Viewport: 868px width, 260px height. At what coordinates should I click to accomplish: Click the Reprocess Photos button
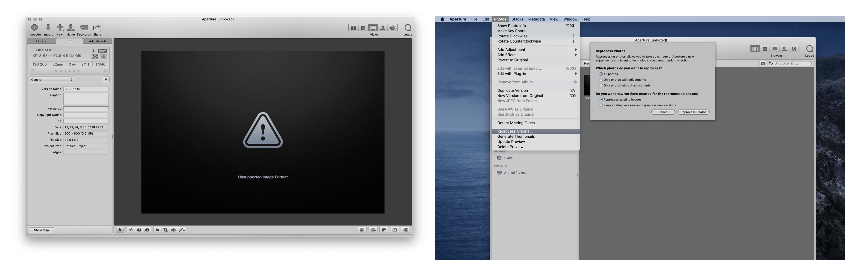(x=693, y=112)
